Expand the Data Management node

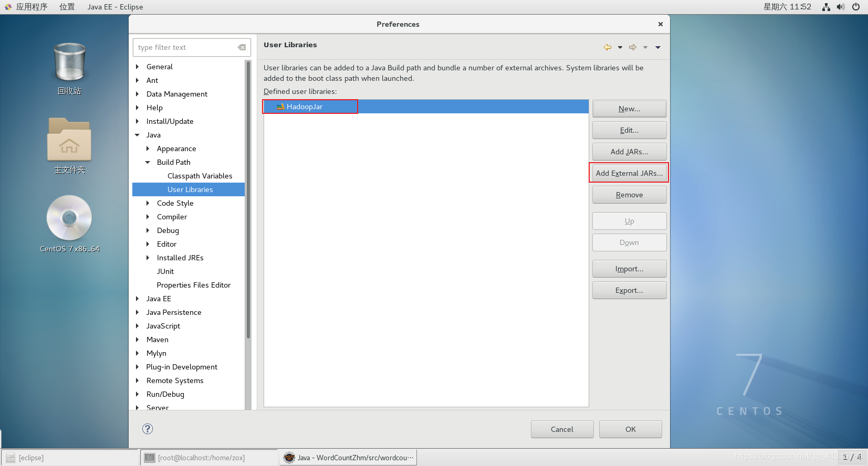138,94
